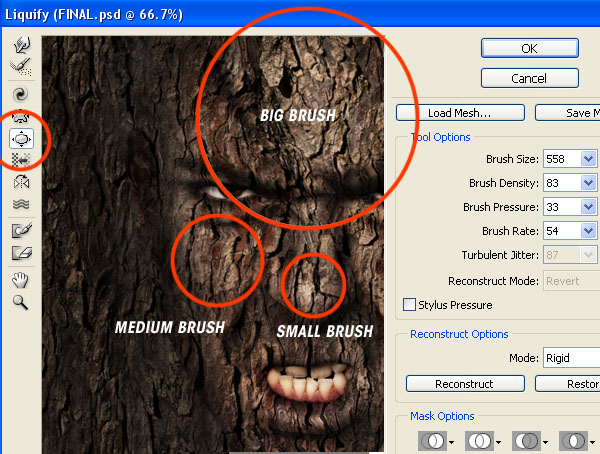Select the Zoom magnifier tool
The width and height of the screenshot is (600, 454).
[x=19, y=301]
